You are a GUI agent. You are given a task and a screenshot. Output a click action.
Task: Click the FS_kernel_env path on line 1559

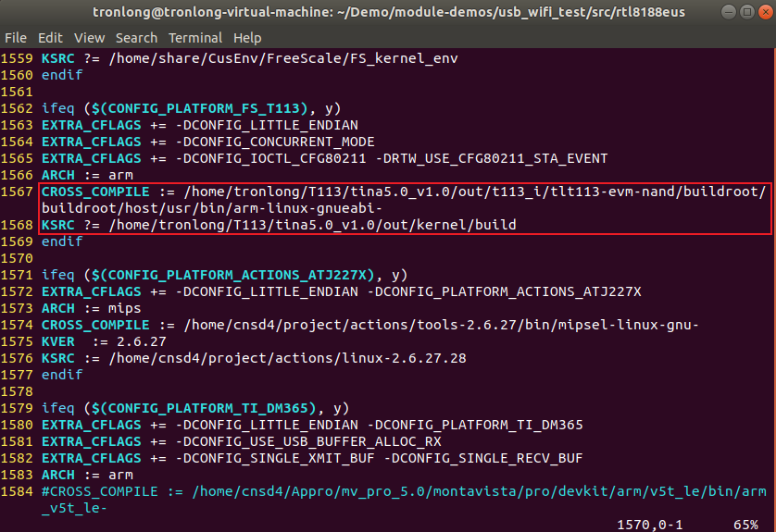(x=283, y=58)
